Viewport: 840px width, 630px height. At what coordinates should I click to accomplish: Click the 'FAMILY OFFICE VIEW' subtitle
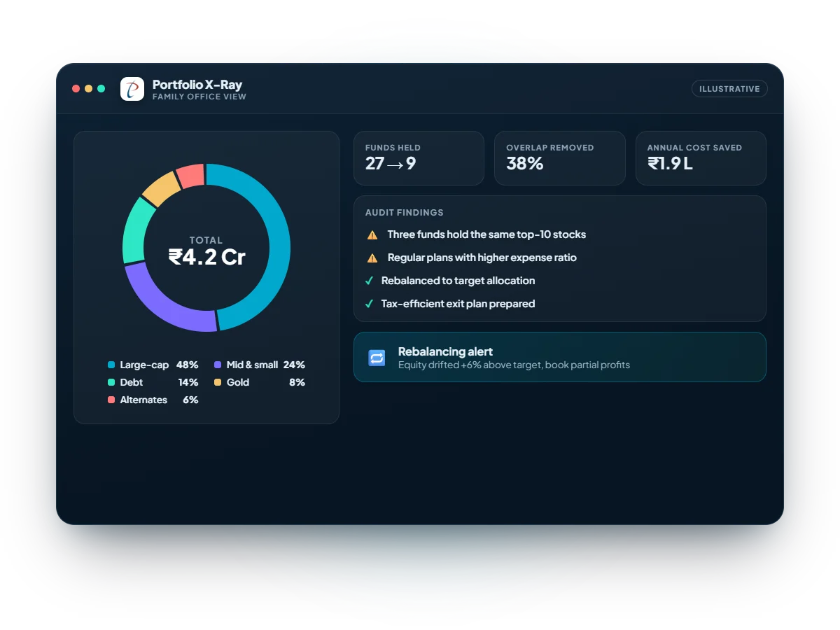click(x=199, y=97)
